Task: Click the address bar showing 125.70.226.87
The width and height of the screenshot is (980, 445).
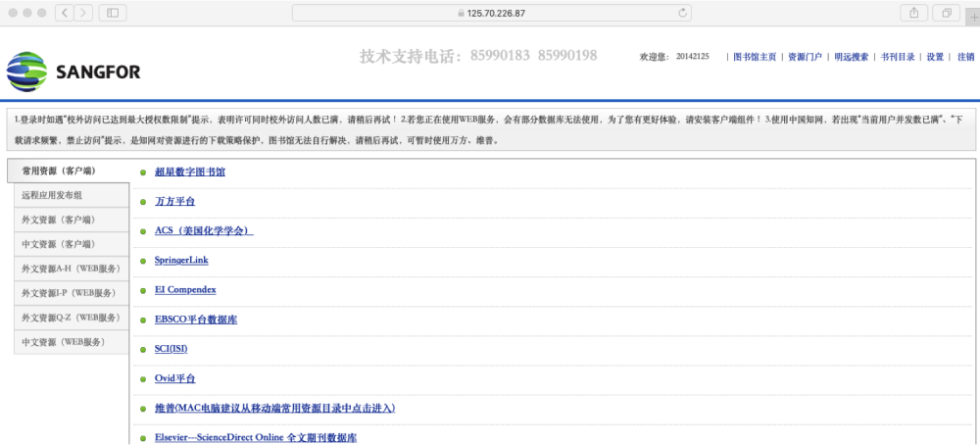Action: [491, 13]
